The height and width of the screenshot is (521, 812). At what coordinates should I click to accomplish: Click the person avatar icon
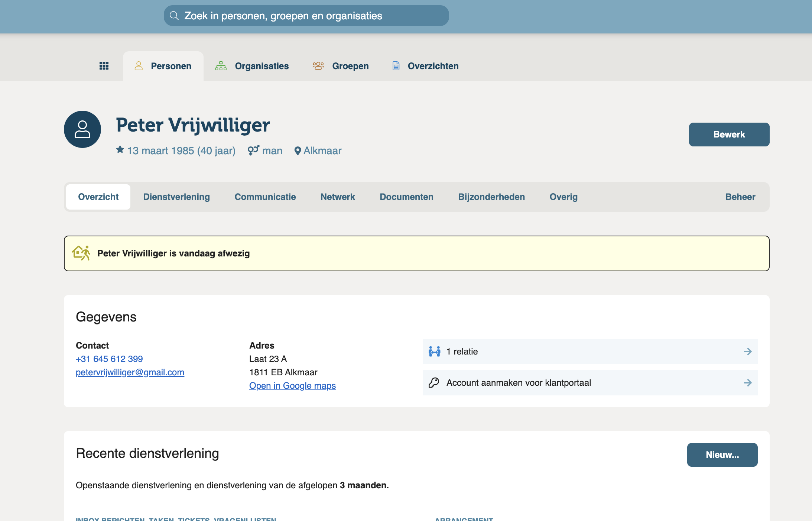coord(82,129)
